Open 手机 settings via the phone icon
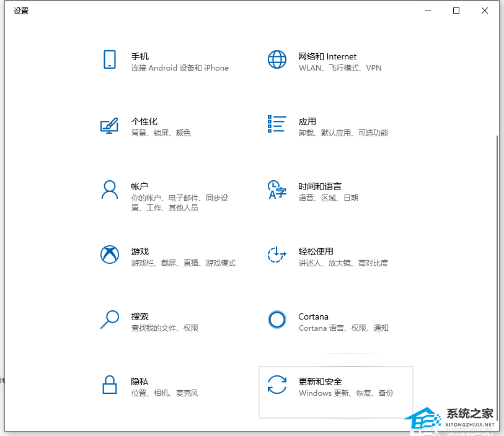 (110, 59)
